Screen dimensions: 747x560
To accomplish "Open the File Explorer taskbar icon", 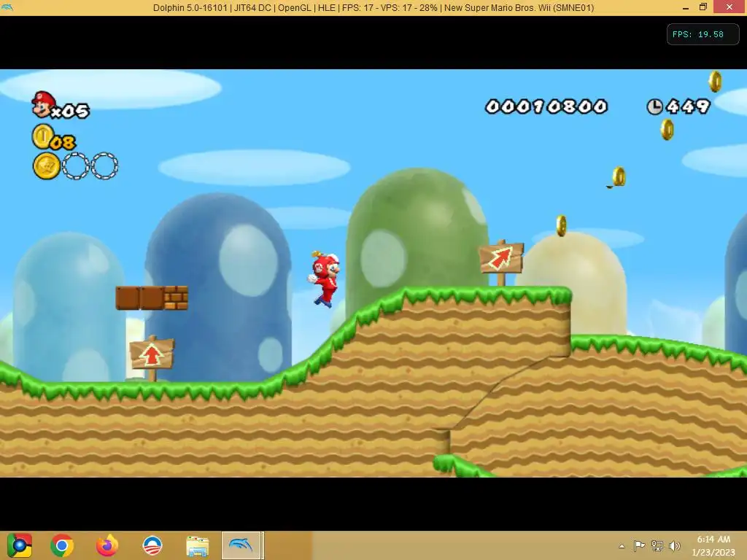I will (197, 545).
